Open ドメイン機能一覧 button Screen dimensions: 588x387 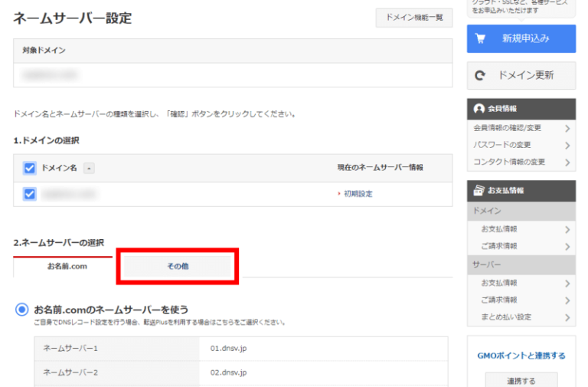pos(414,18)
